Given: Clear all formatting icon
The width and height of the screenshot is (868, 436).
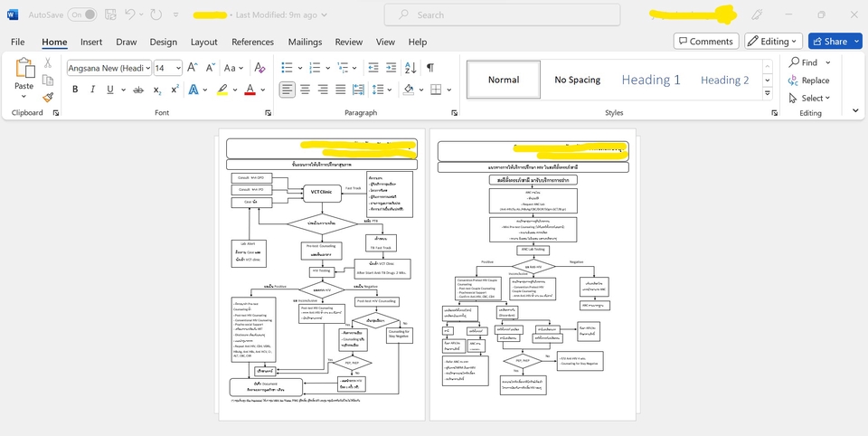Looking at the screenshot, I should (x=259, y=68).
